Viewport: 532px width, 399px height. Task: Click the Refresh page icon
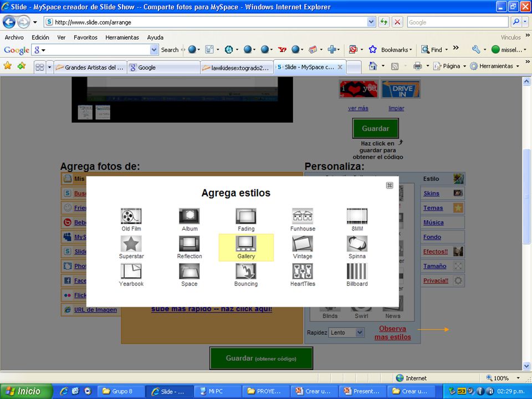coord(383,22)
